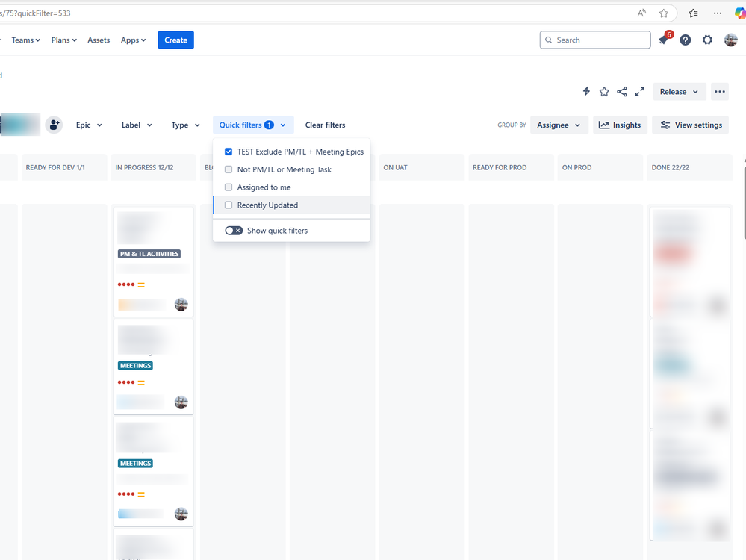The width and height of the screenshot is (746, 560).
Task: Open the notifications bell with badge 6
Action: click(x=664, y=40)
